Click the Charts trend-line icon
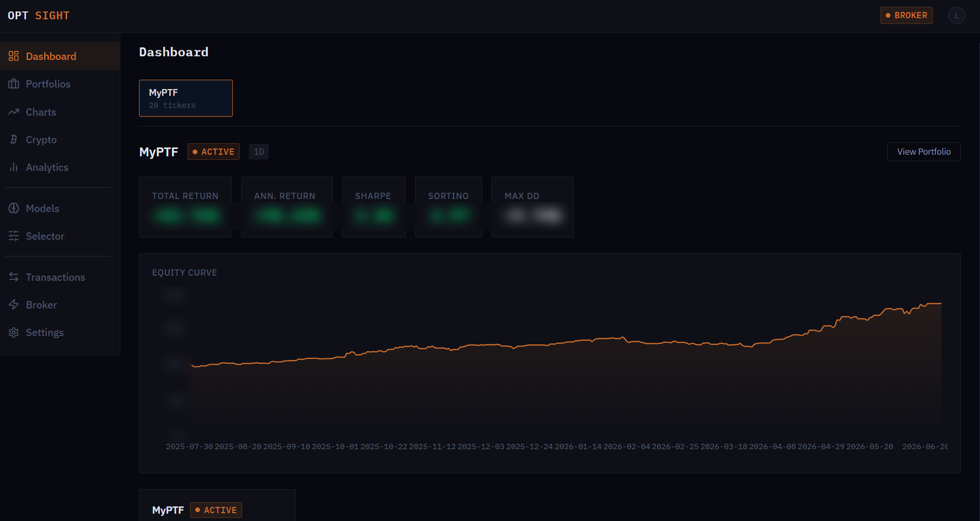The width and height of the screenshot is (980, 521). coord(13,112)
